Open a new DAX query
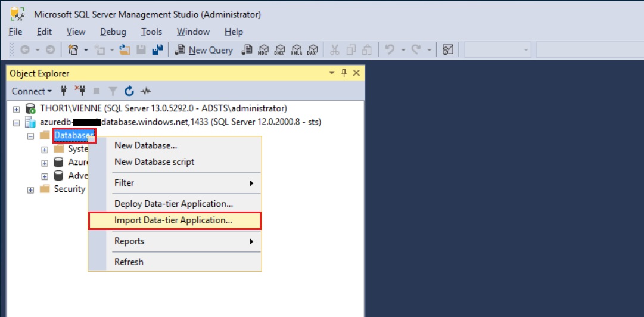Screen dimensions: 644x317 click(313, 50)
